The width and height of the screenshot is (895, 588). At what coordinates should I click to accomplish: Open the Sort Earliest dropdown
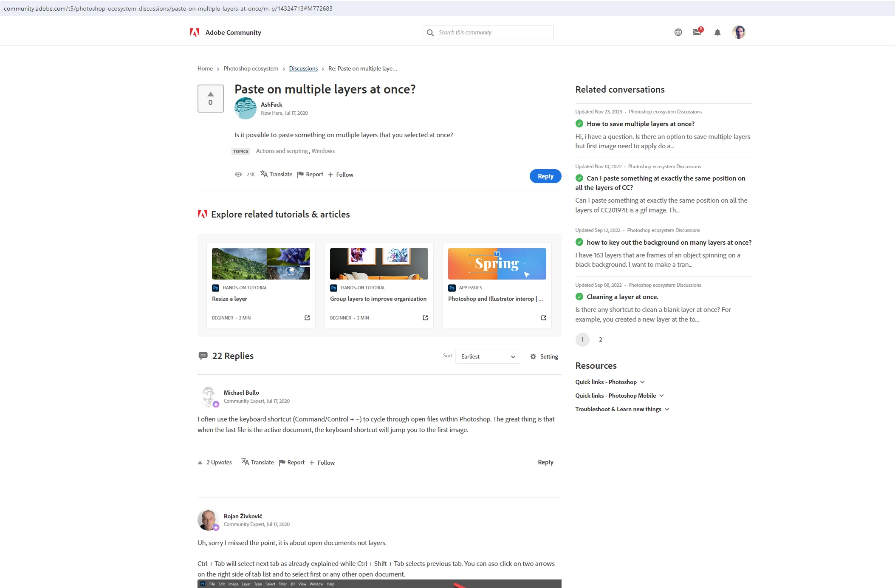[x=488, y=356]
